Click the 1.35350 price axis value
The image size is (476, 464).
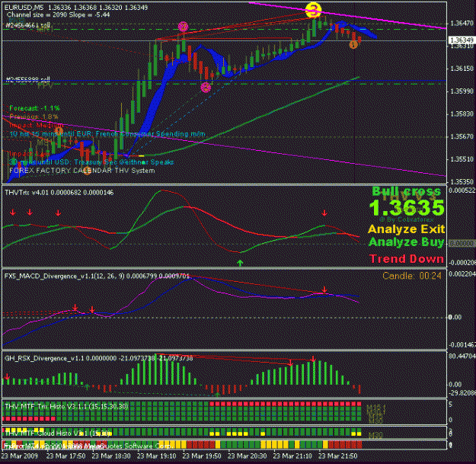[x=462, y=182]
